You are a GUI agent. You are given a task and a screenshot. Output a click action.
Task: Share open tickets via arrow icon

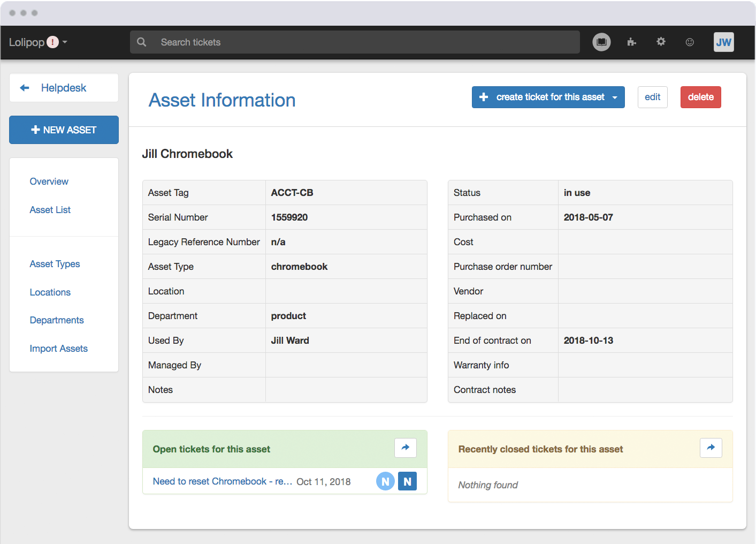[x=406, y=448]
